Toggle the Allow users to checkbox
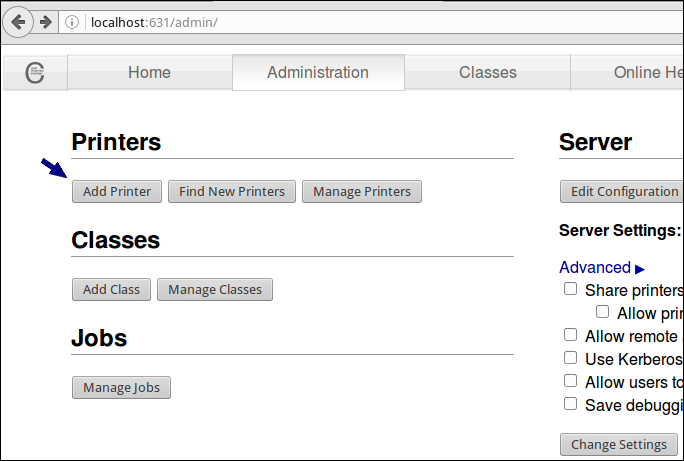Image resolution: width=684 pixels, height=461 pixels. 571,381
